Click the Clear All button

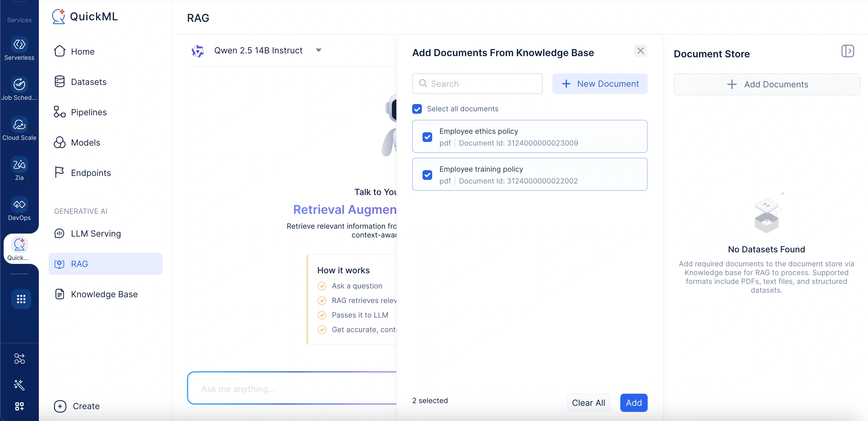(588, 402)
